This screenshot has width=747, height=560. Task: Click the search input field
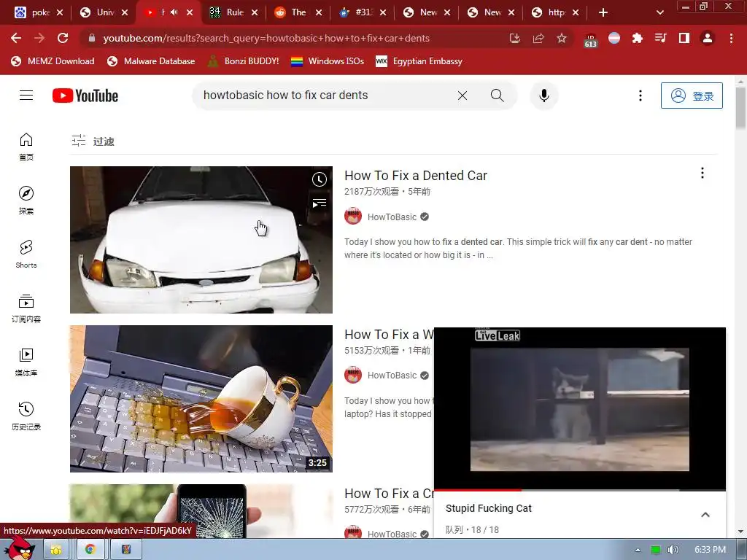(324, 96)
